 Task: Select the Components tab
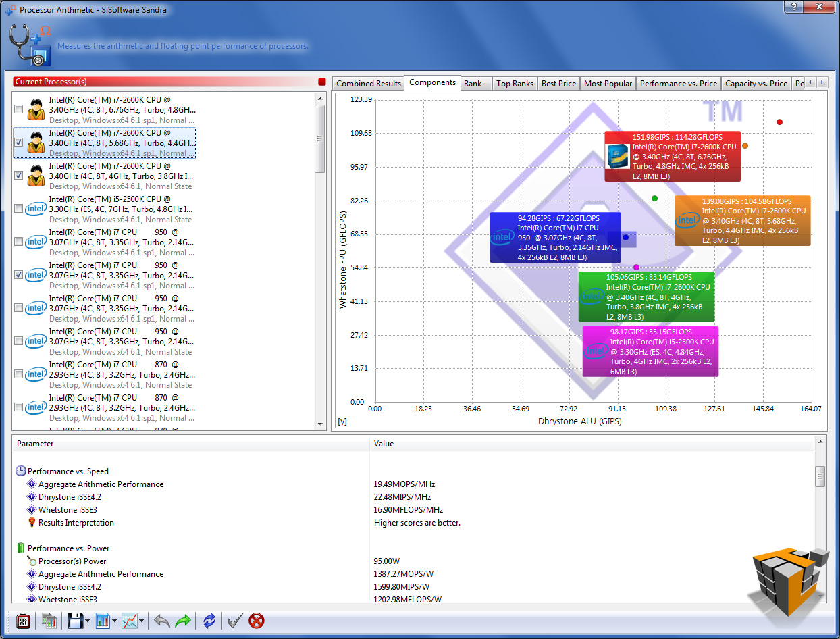(x=433, y=82)
